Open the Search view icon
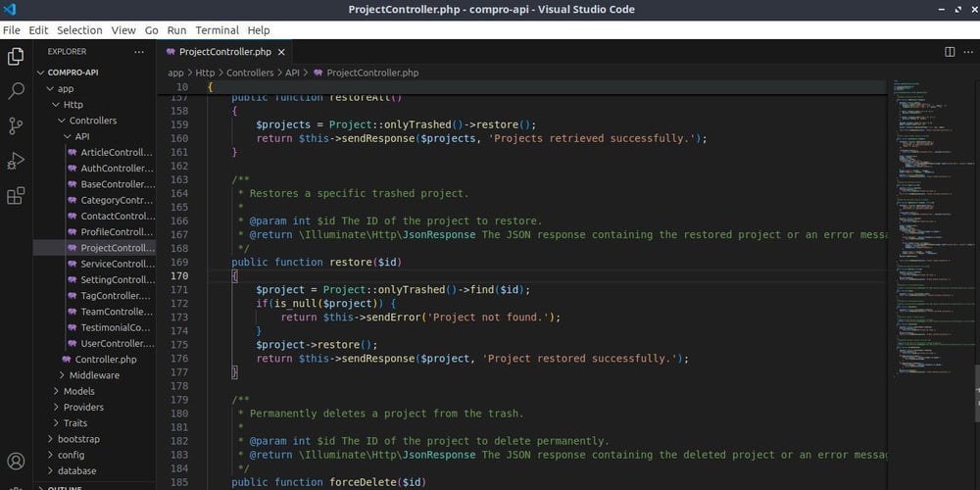This screenshot has height=490, width=980. tap(16, 91)
